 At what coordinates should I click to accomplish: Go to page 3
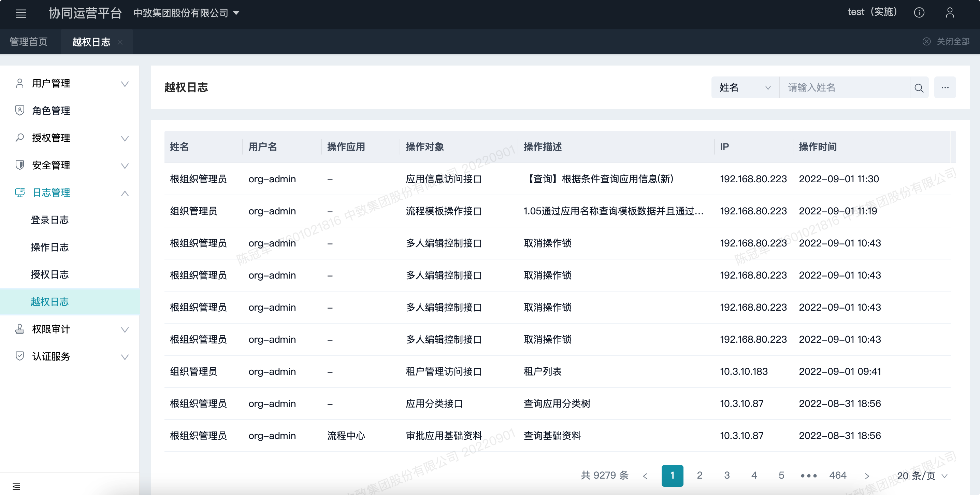[726, 476]
